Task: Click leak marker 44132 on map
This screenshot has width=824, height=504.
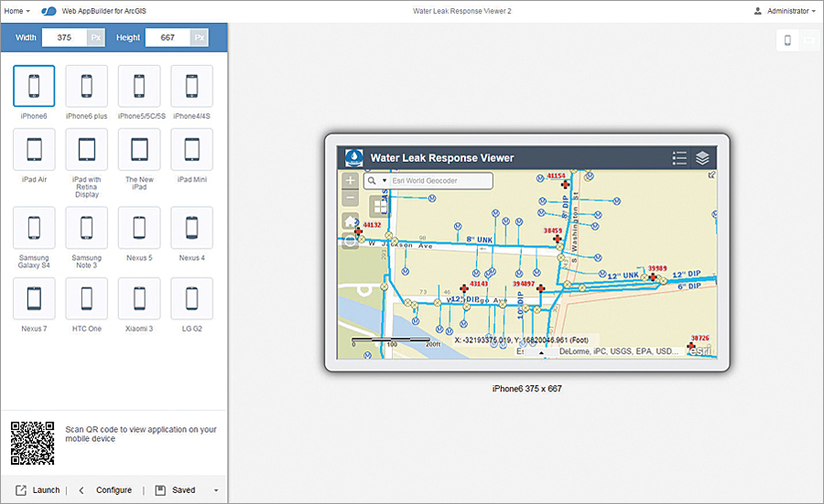Action: click(x=358, y=231)
